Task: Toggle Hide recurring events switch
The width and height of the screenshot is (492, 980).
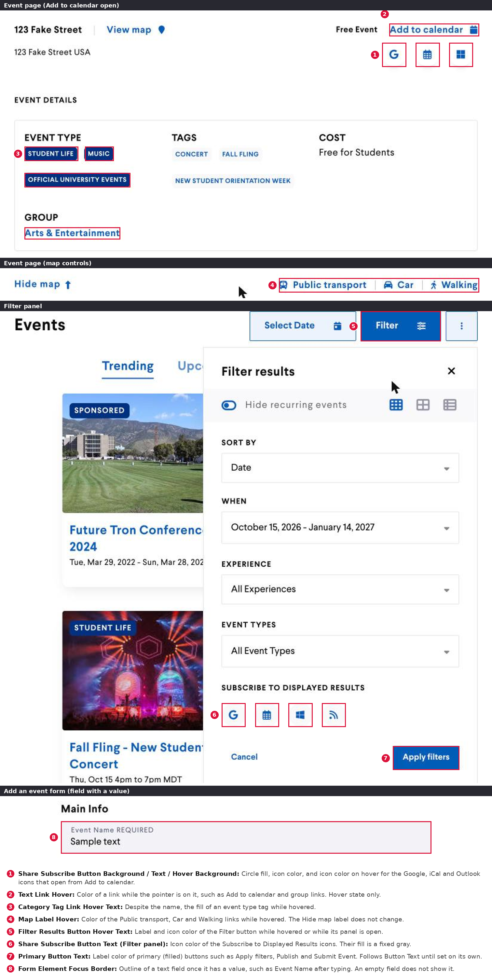Action: click(229, 405)
